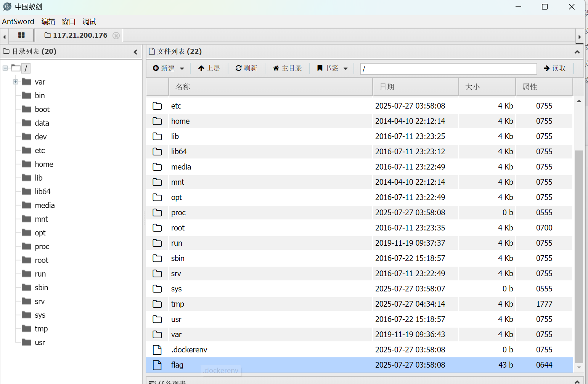Open the 编辑 menu
The width and height of the screenshot is (588, 384).
[x=48, y=21]
